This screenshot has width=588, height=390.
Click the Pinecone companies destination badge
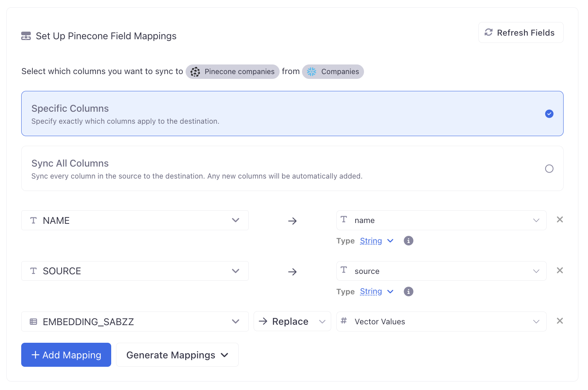coord(232,72)
